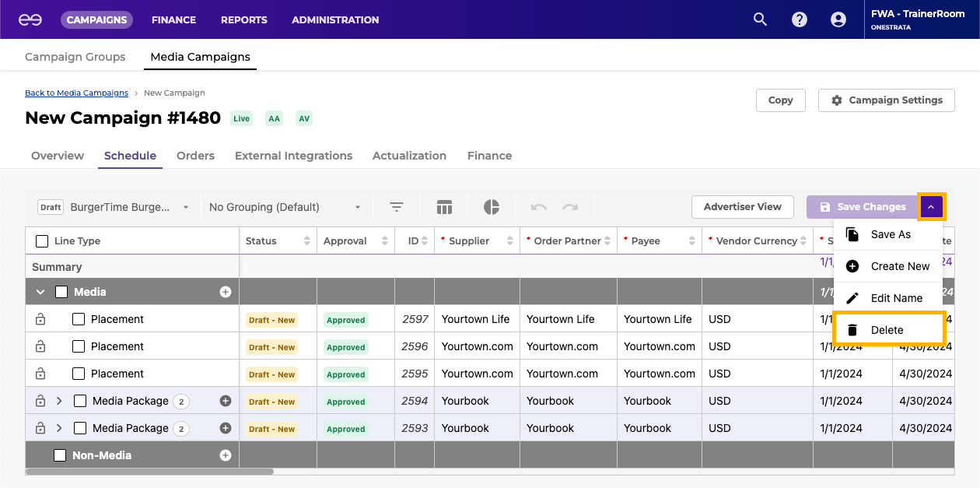The image size is (980, 488).
Task: Open the search magnifier in header
Action: coord(760,19)
